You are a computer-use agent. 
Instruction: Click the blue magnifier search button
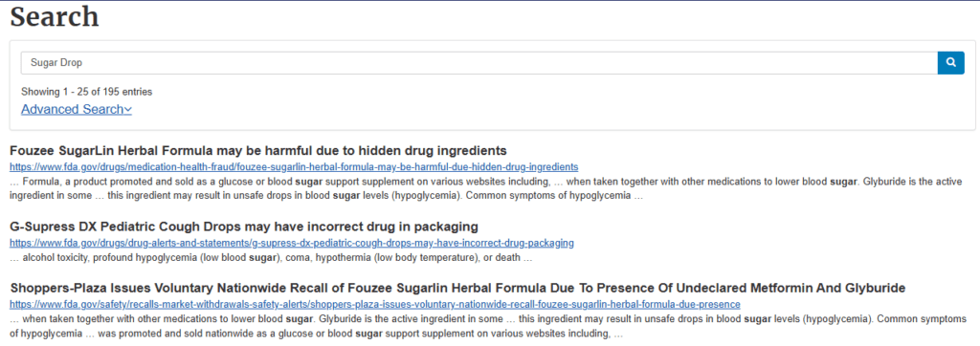(950, 62)
